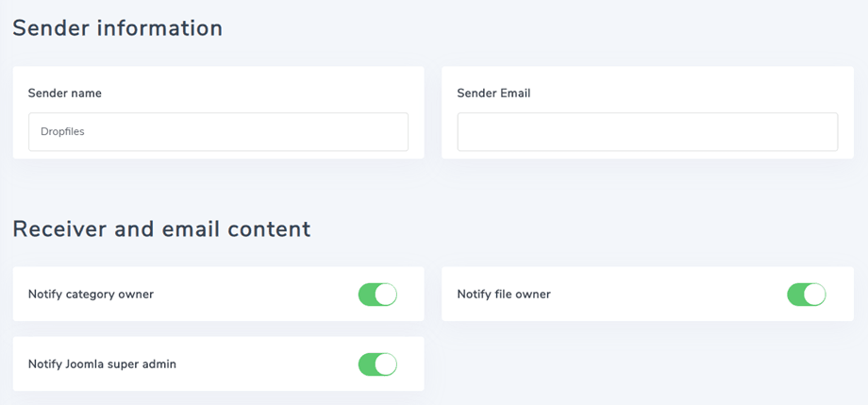The height and width of the screenshot is (405, 868).
Task: Turn off Notify file owner switch
Action: 807,295
